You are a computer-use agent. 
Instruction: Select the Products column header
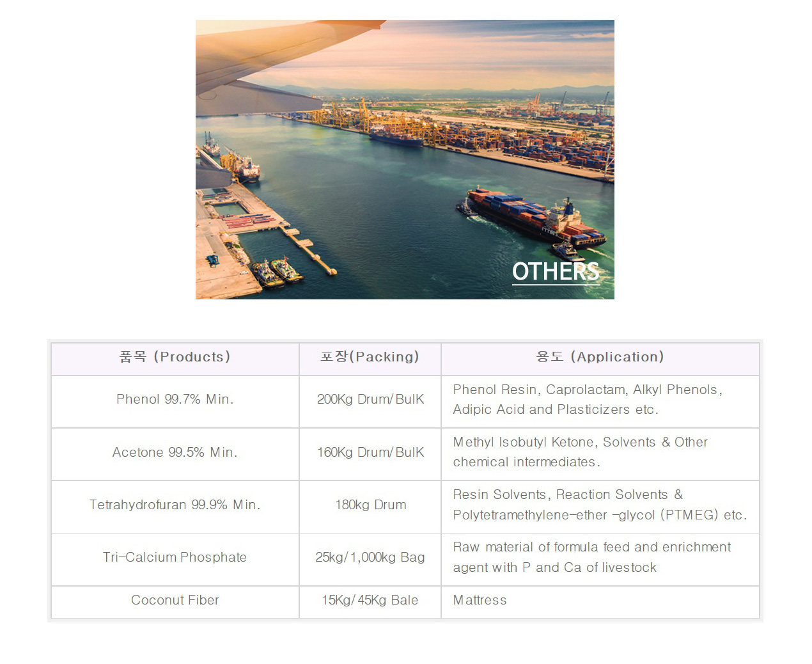tap(175, 357)
